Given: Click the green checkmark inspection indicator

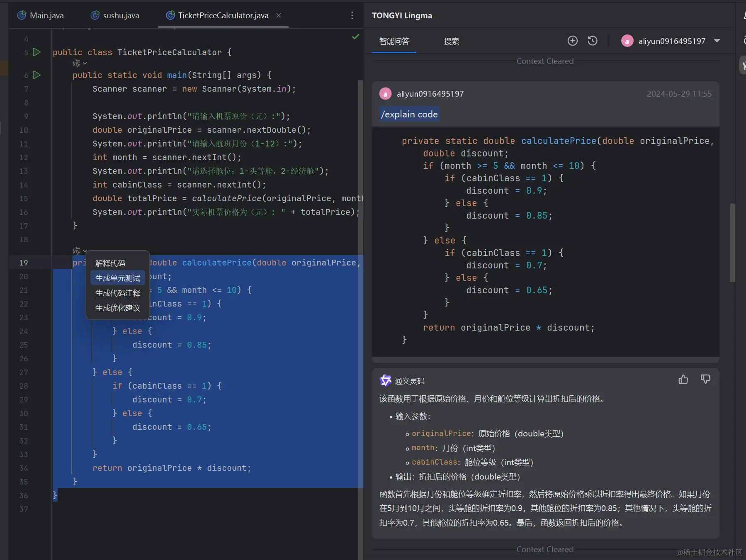Looking at the screenshot, I should pyautogui.click(x=355, y=37).
